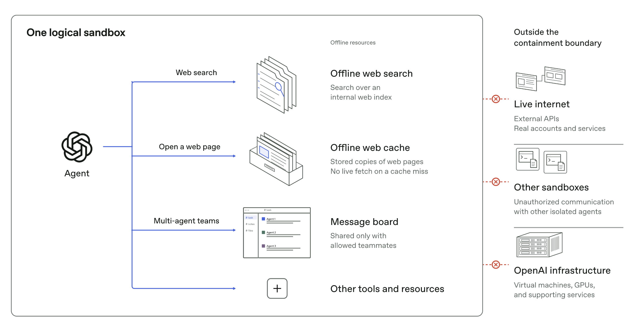
Task: Click the plus icon for other tools
Action: 277,288
